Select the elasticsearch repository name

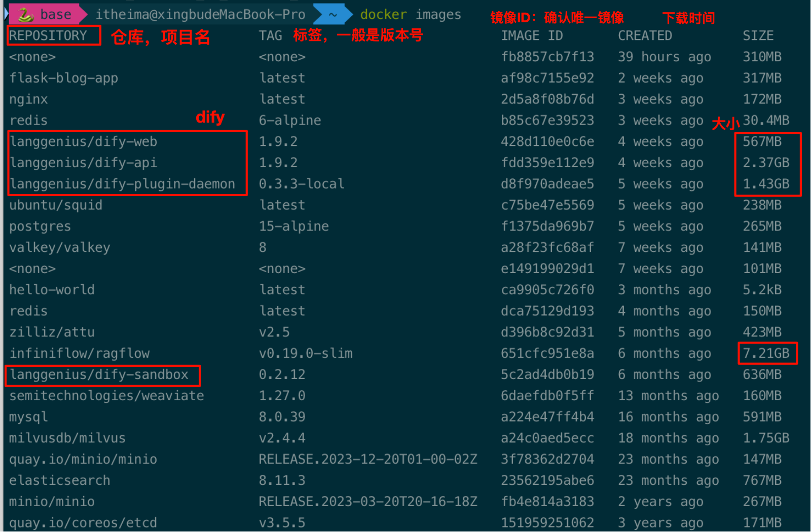click(x=60, y=480)
